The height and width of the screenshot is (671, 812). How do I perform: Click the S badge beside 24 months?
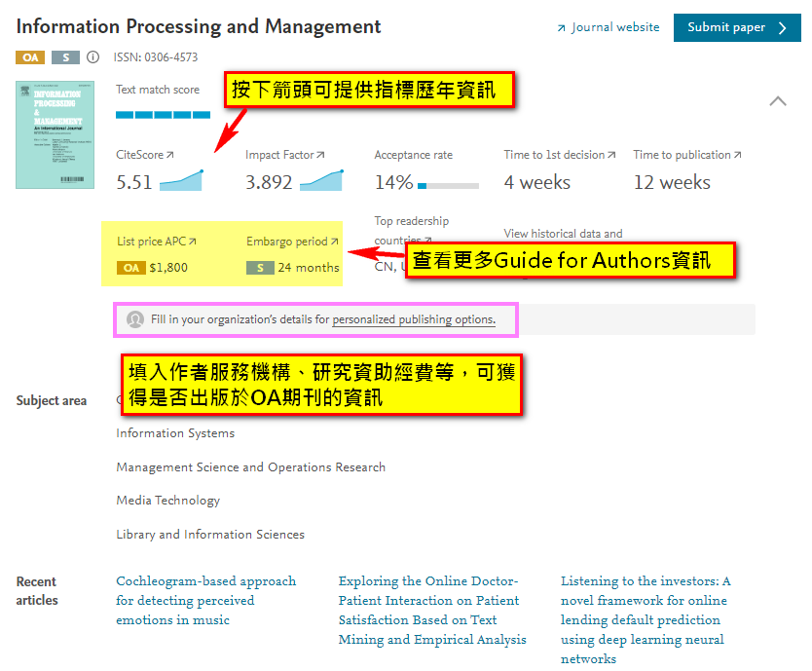coord(260,268)
